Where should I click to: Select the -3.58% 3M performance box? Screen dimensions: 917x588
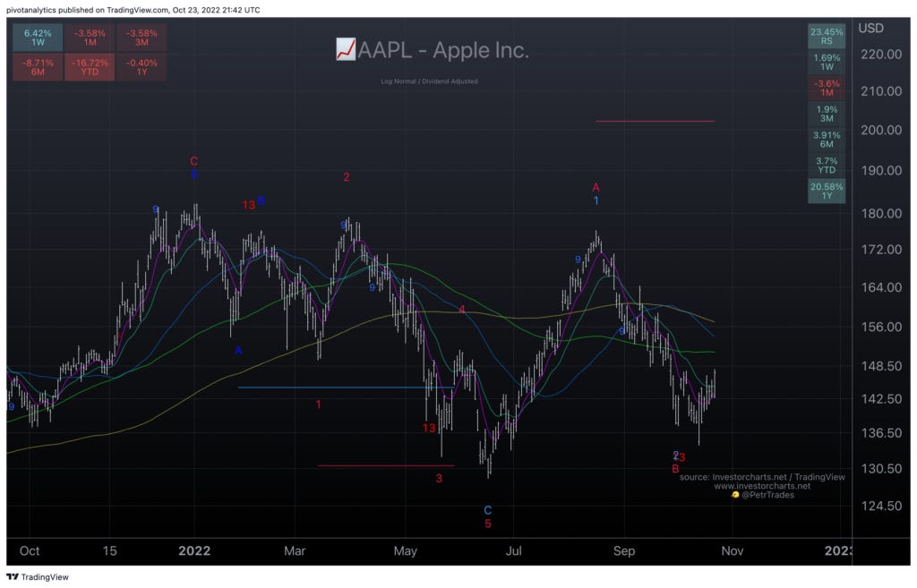coord(141,38)
